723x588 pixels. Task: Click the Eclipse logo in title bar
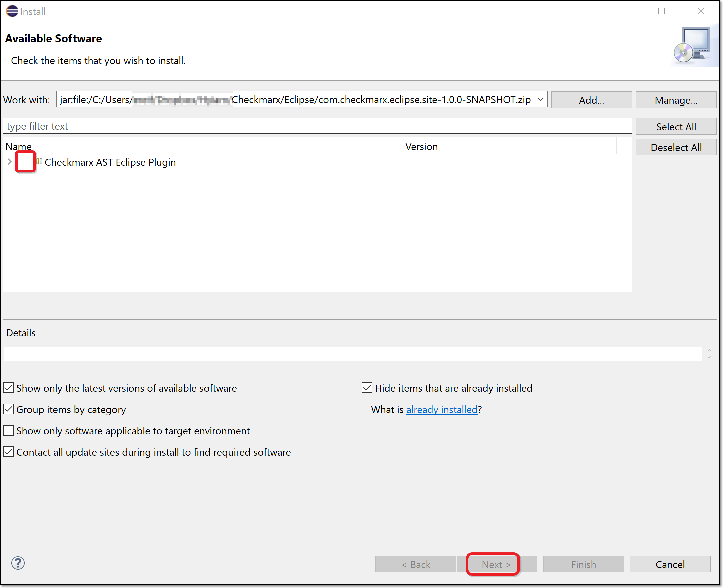pyautogui.click(x=12, y=11)
